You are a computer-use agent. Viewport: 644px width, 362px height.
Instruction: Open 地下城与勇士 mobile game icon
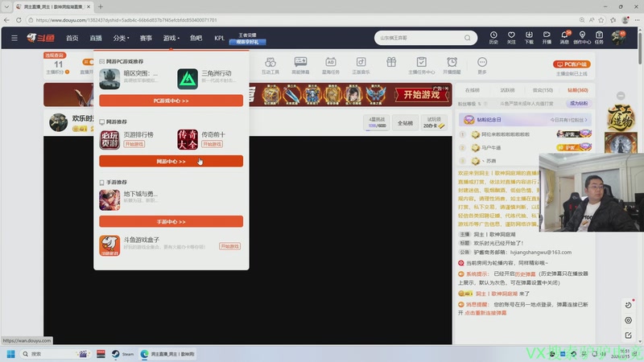[x=109, y=200]
